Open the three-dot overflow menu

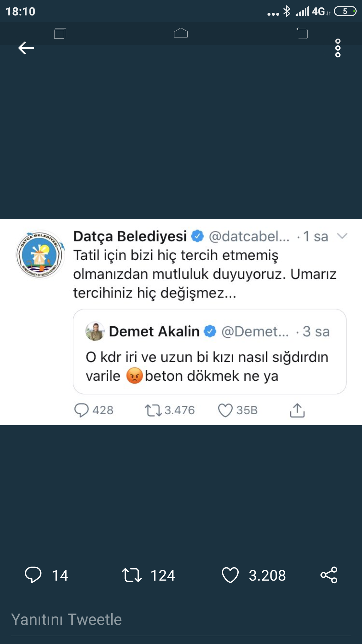[338, 48]
